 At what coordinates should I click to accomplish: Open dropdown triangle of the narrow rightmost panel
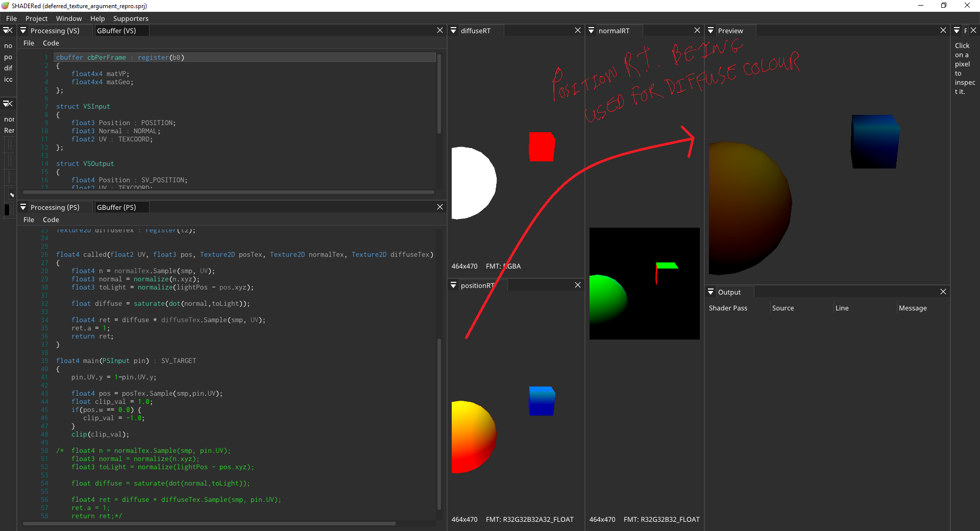point(957,31)
